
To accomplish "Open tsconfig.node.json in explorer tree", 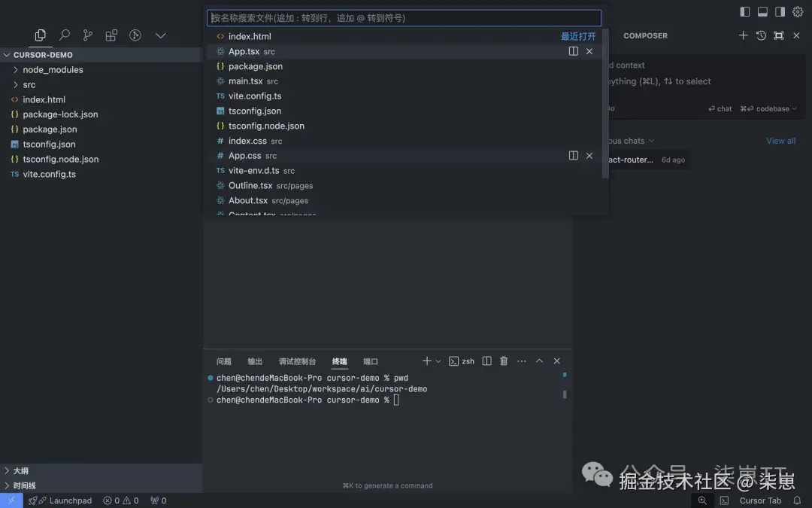I will click(101, 159).
